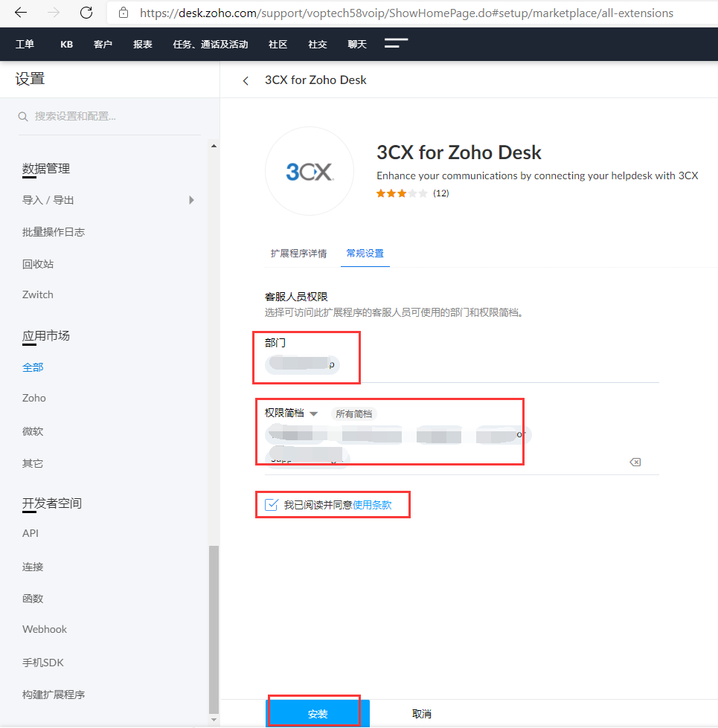This screenshot has height=728, width=718.
Task: Select 全部 under 应用市场
Action: (33, 367)
